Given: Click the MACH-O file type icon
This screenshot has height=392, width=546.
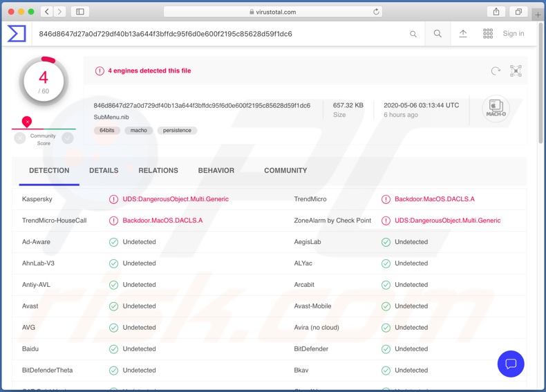Looking at the screenshot, I should click(x=496, y=109).
